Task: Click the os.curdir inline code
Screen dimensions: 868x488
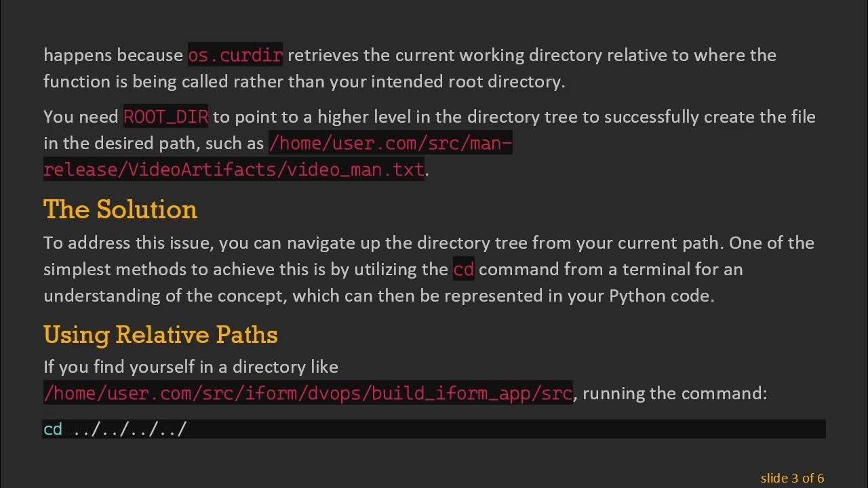Action: coord(235,55)
